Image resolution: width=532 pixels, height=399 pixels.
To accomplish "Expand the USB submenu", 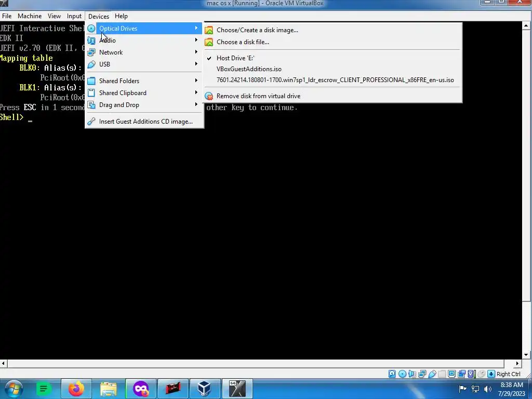I will (144, 64).
